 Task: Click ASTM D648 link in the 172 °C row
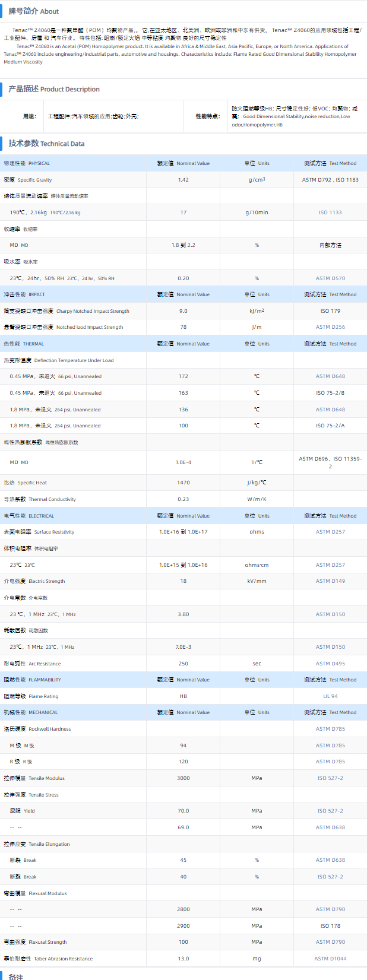[330, 376]
